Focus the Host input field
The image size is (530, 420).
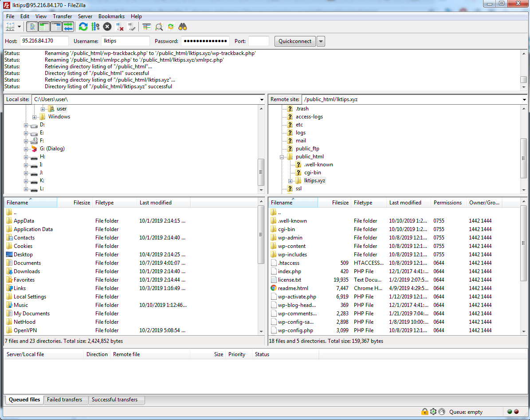[x=44, y=41]
